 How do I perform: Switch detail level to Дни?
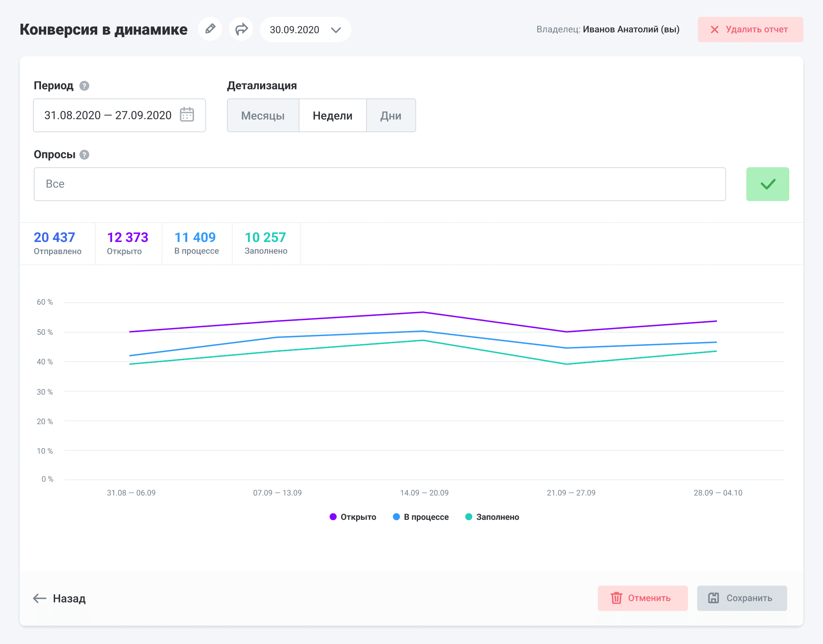pos(391,116)
